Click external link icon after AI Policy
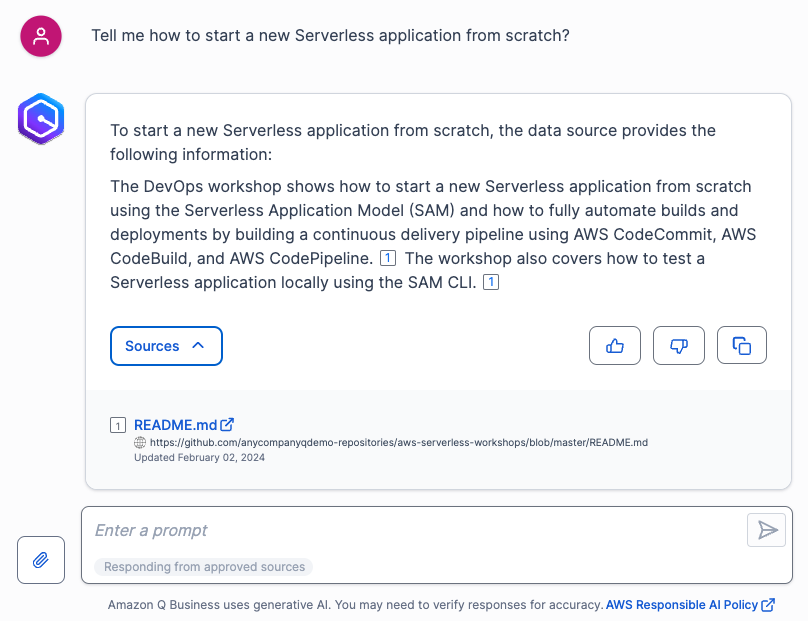This screenshot has width=808, height=621. coord(768,605)
